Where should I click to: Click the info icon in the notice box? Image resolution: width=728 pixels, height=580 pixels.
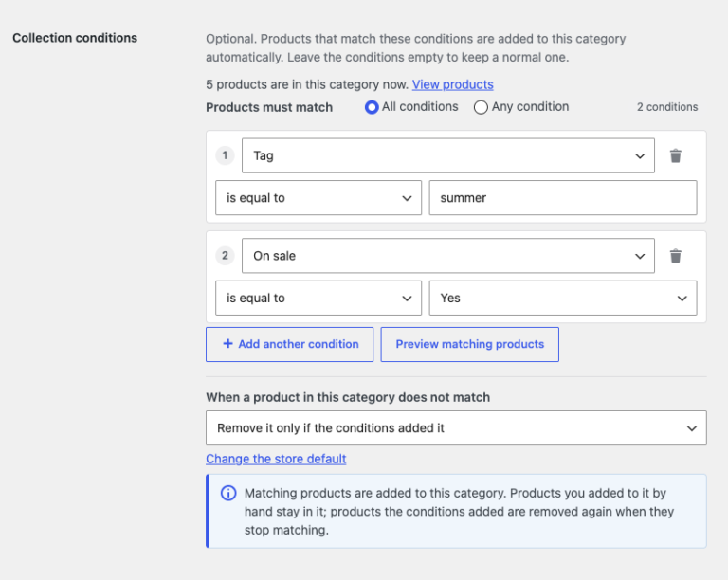228,493
